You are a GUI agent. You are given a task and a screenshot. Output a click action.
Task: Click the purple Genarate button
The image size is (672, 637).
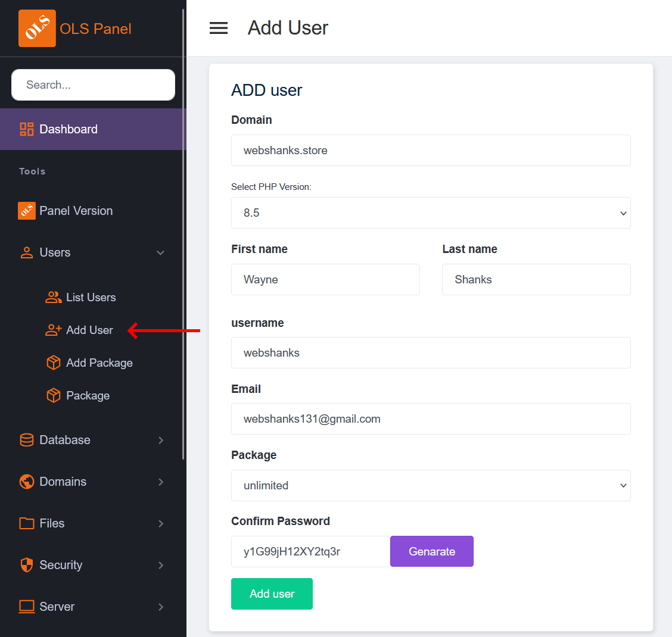[431, 551]
